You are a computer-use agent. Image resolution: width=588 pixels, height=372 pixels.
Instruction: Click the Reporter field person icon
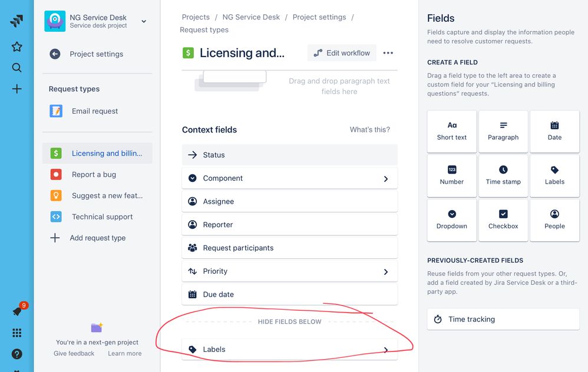(x=193, y=225)
